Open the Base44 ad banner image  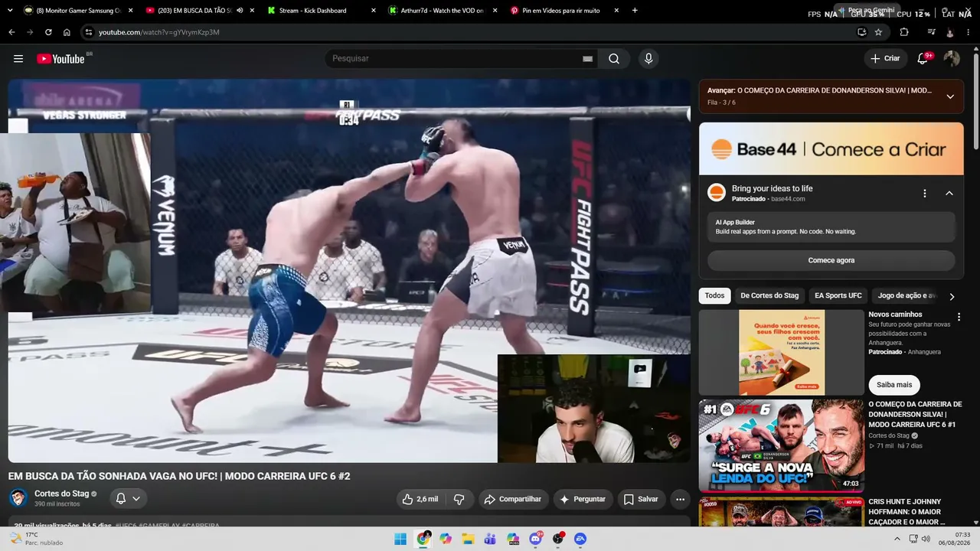[831, 149]
